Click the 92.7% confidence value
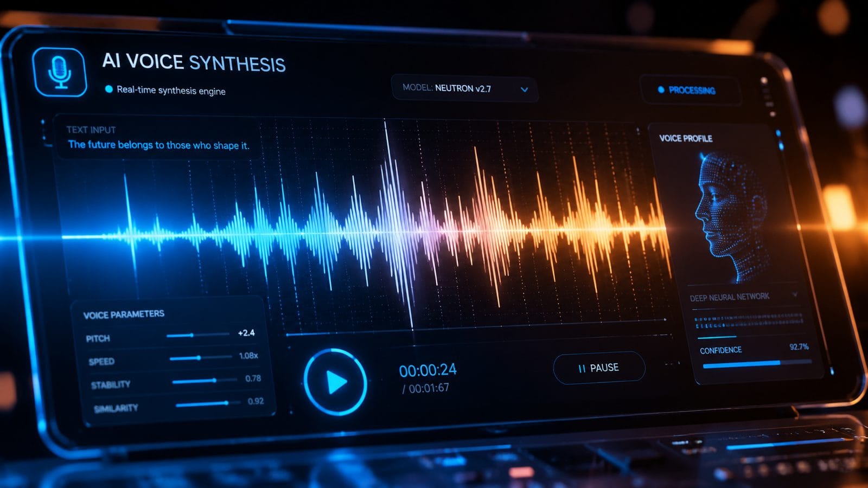The height and width of the screenshot is (488, 868). click(x=799, y=346)
